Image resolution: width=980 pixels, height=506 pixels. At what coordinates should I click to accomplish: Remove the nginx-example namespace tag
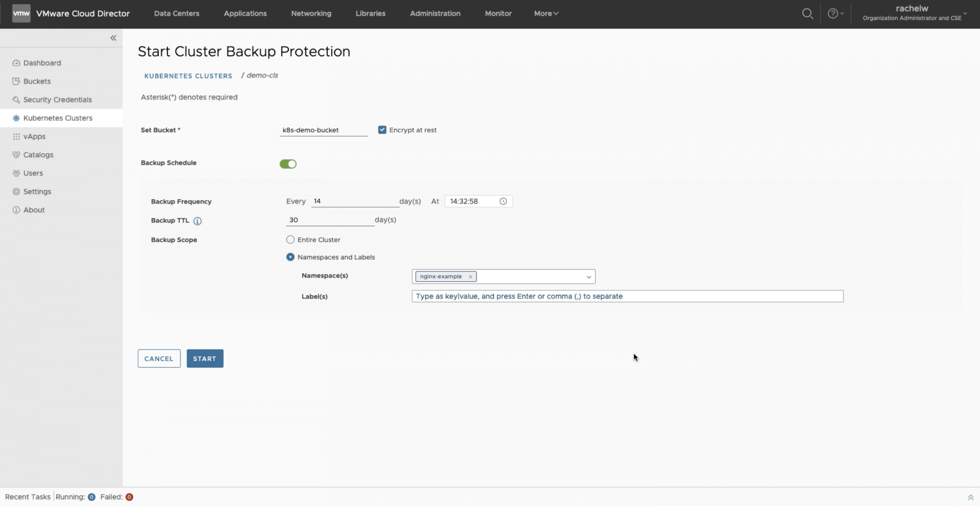(470, 277)
